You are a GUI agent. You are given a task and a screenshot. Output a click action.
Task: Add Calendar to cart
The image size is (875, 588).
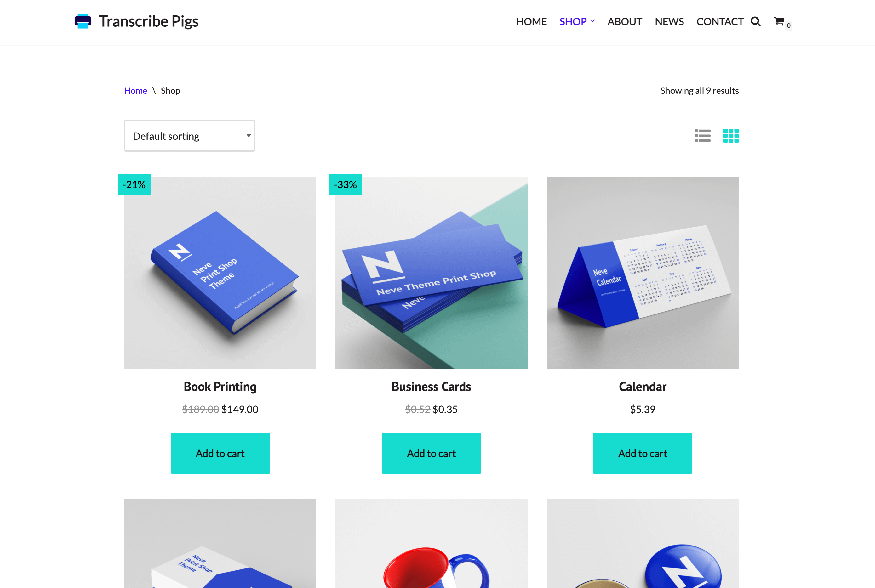[642, 453]
